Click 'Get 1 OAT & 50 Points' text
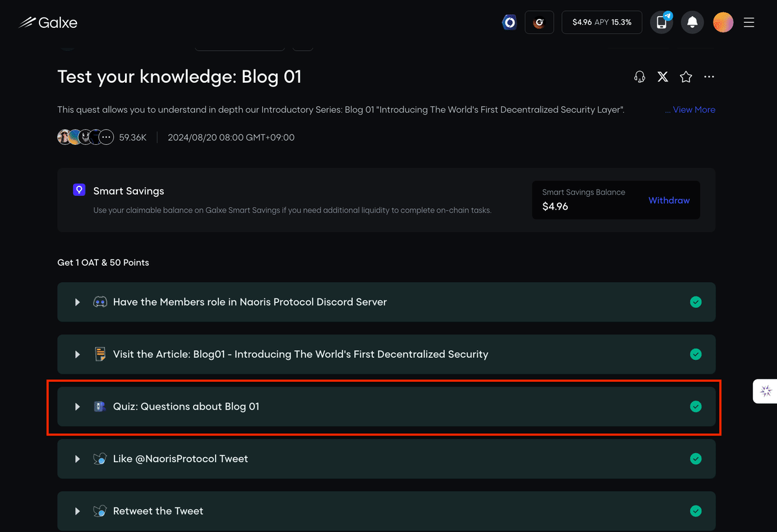 [x=103, y=263]
